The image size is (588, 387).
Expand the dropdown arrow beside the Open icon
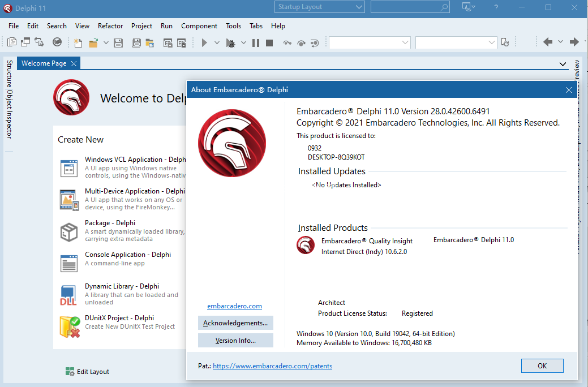tap(105, 42)
